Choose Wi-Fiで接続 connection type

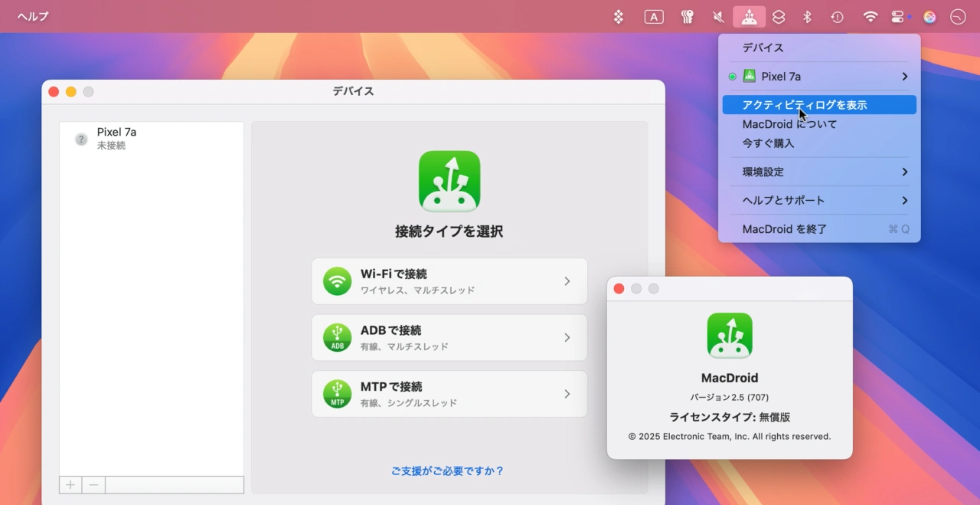pyautogui.click(x=449, y=281)
